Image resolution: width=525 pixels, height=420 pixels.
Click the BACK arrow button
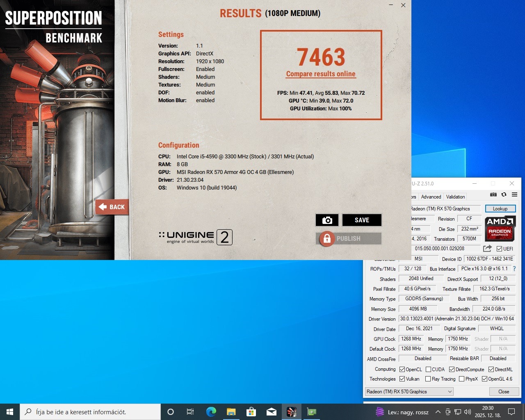point(112,207)
